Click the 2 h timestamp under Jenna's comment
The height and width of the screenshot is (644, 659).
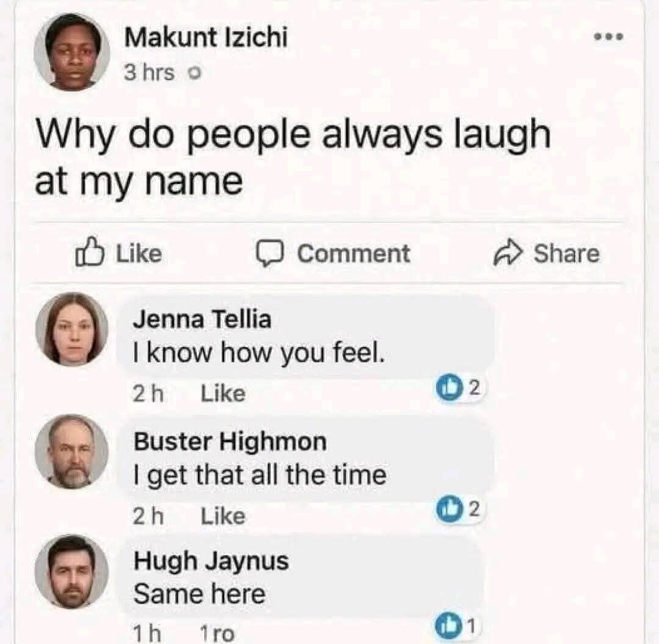(148, 394)
